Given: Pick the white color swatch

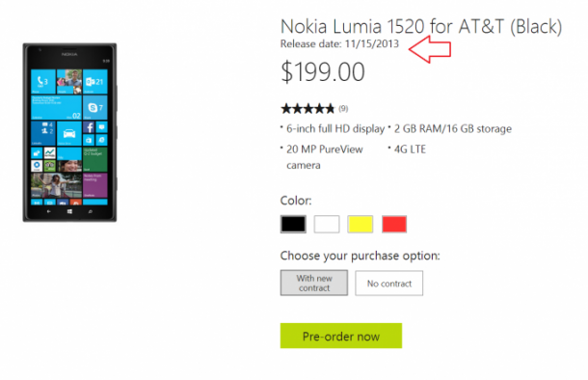Looking at the screenshot, I should click(x=327, y=224).
